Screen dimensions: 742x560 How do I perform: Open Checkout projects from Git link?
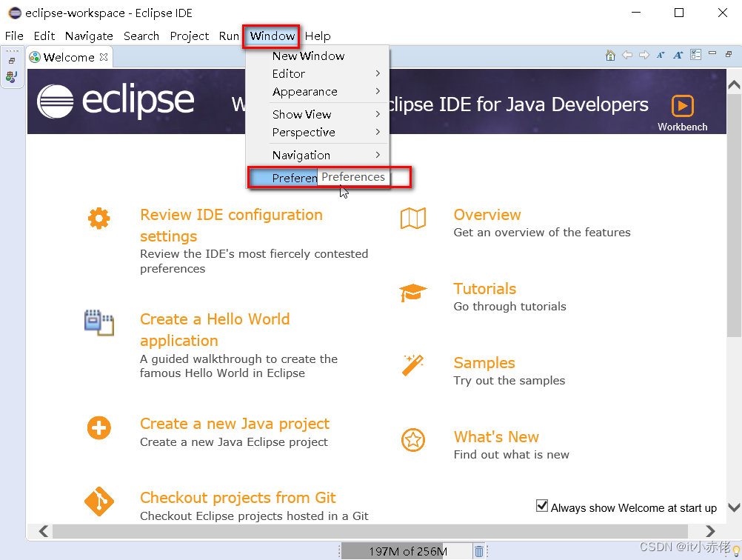238,498
